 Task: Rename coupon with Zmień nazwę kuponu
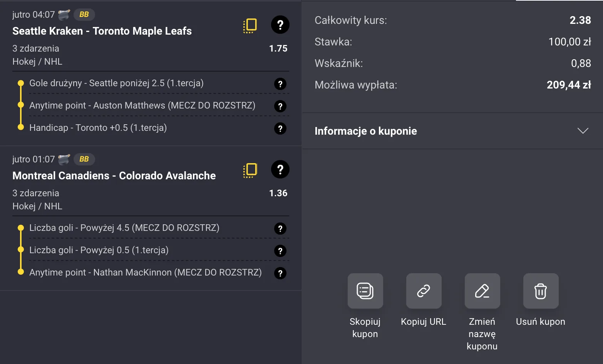482,291
